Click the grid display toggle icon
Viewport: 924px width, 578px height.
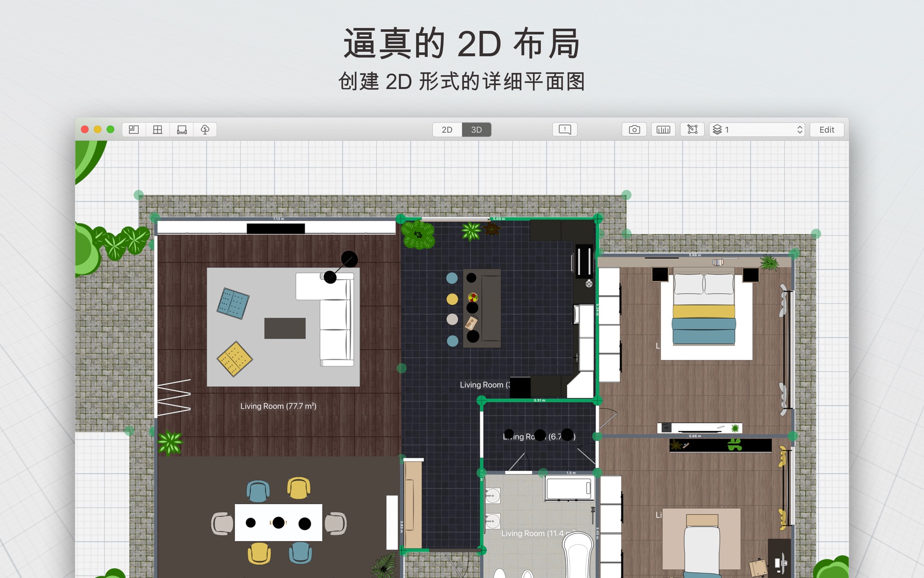tap(158, 130)
